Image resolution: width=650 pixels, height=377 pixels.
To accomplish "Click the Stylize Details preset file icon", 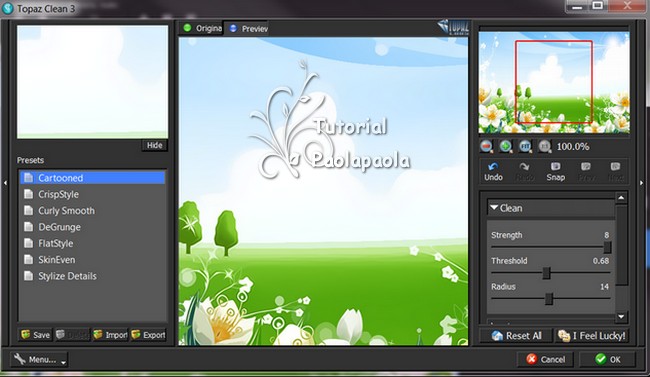I will coord(29,276).
